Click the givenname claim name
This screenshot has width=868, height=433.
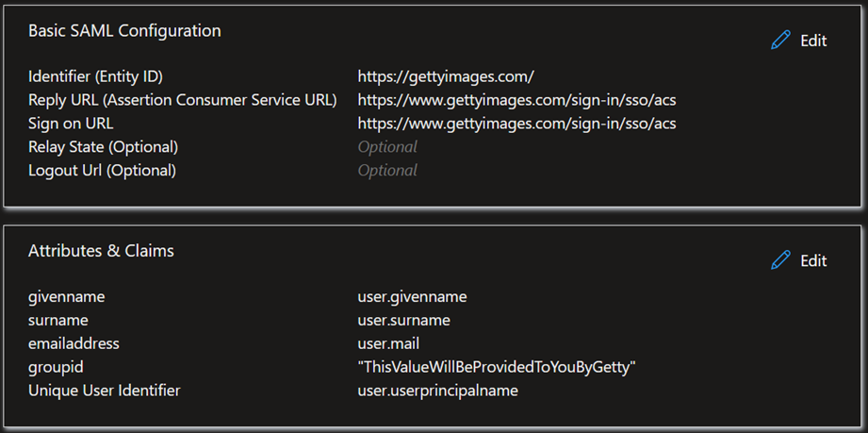(66, 297)
